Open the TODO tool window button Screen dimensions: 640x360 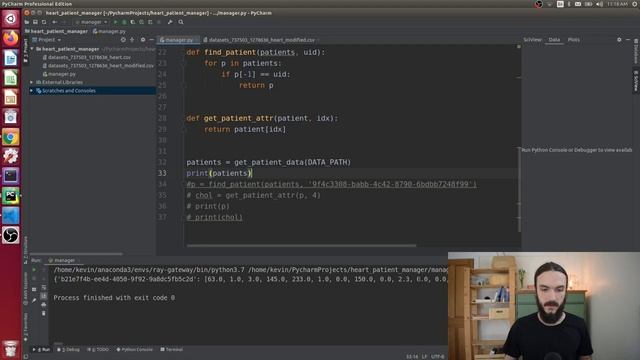click(x=98, y=349)
